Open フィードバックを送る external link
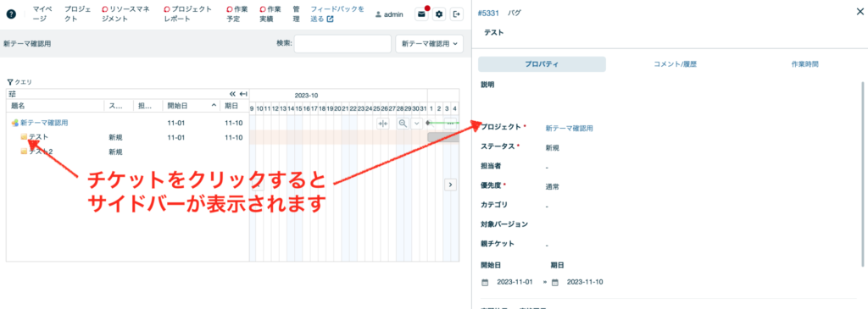Image resolution: width=868 pixels, height=309 pixels. [x=337, y=14]
